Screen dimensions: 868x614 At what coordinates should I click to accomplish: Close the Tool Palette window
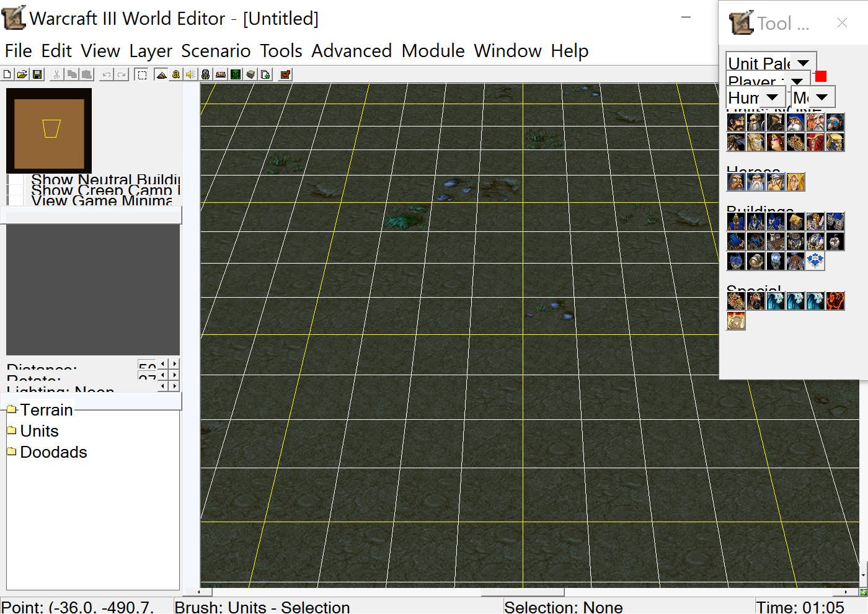pos(842,23)
